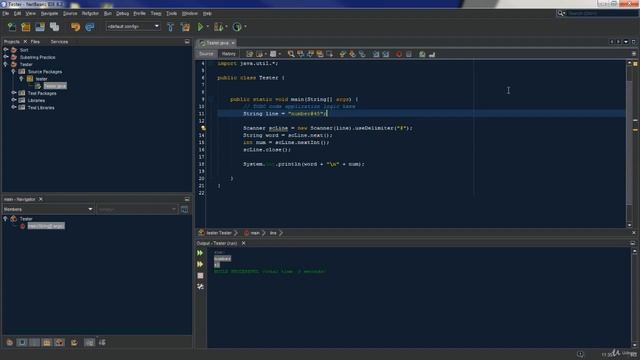Click the Stop Macro Recording icon
The width and height of the screenshot is (640, 360).
(x=409, y=54)
